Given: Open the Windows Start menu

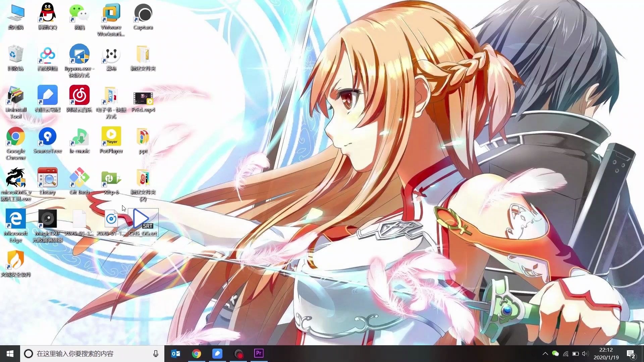Looking at the screenshot, I should click(x=10, y=354).
